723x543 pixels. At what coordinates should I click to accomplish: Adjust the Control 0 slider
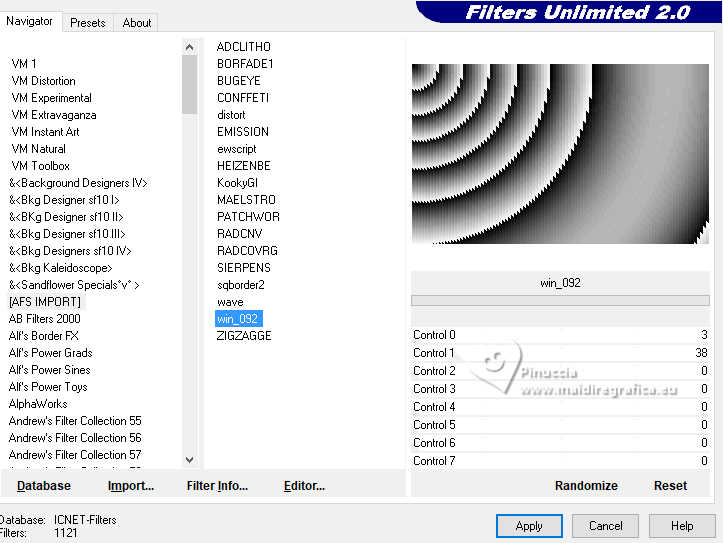point(560,335)
